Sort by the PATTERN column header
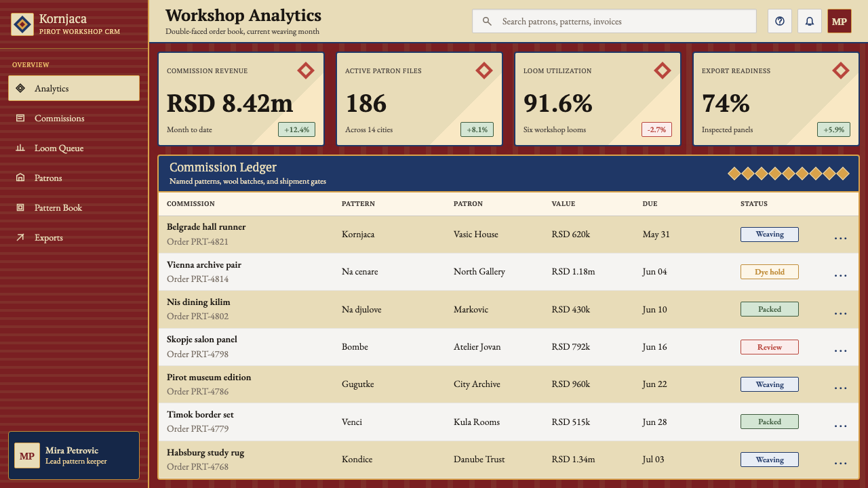The image size is (868, 488). tap(358, 203)
